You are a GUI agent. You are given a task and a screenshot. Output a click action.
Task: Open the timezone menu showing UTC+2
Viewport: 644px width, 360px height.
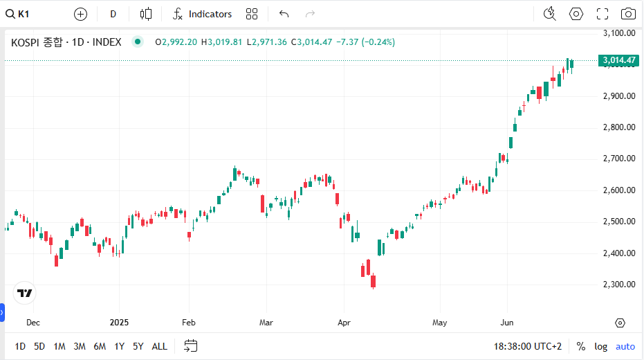tap(527, 346)
